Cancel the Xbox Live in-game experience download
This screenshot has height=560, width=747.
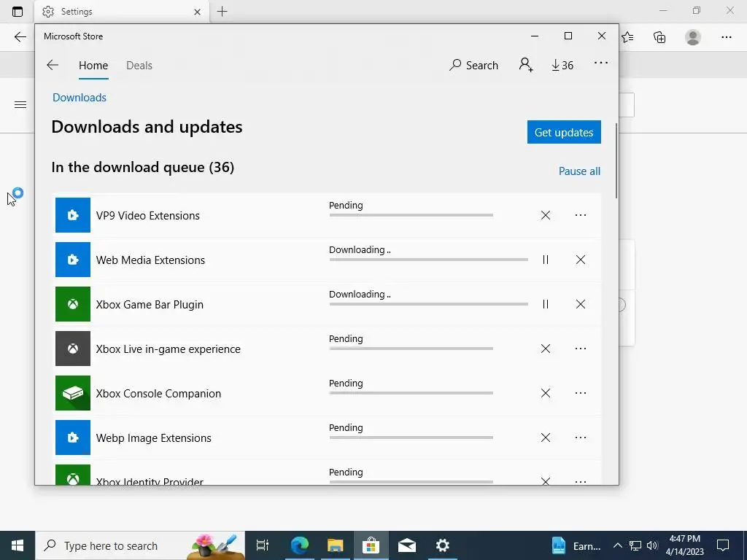pos(546,349)
